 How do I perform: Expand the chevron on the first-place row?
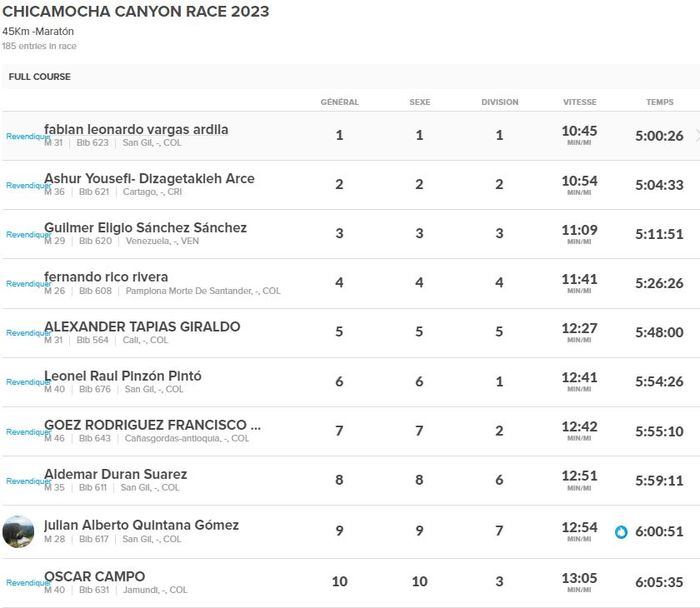click(696, 135)
